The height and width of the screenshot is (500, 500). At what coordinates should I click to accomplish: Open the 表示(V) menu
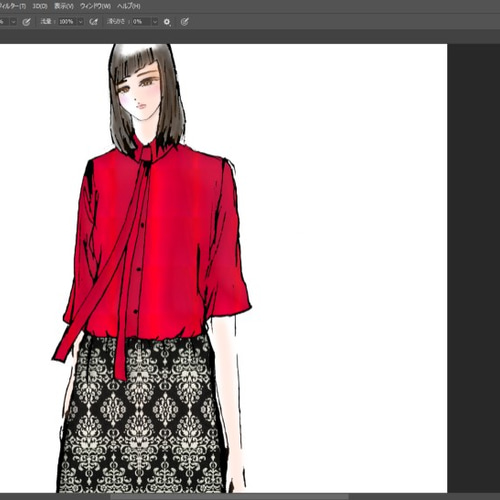tap(64, 6)
